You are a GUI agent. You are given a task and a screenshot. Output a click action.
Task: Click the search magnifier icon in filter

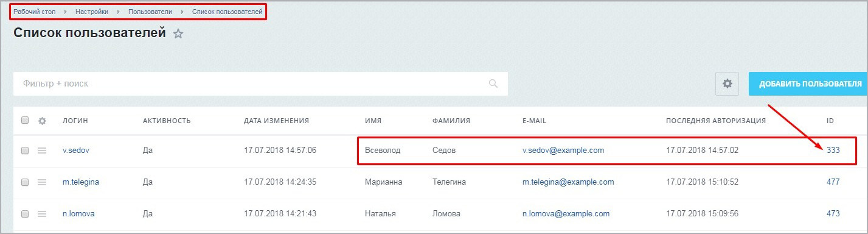(493, 83)
